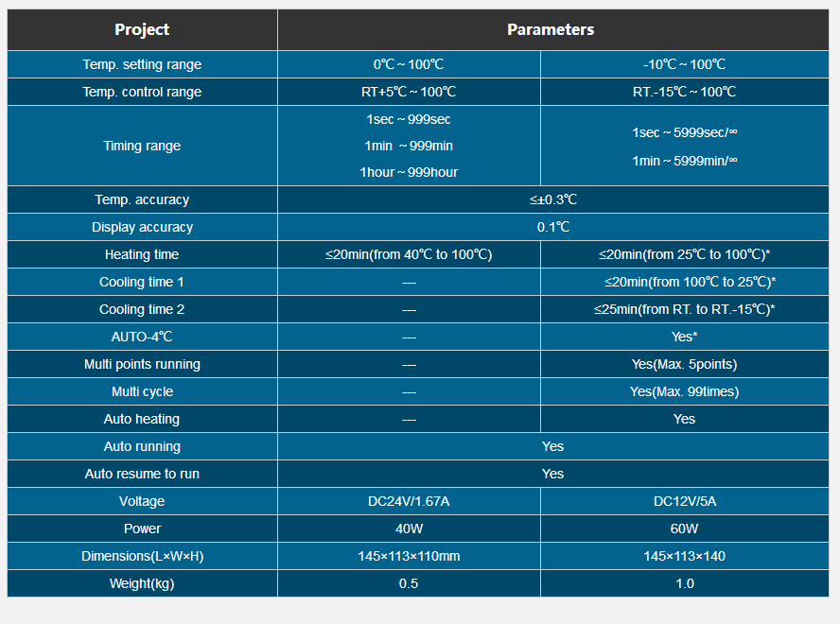The height and width of the screenshot is (624, 840).
Task: Select the Heating time from 40℃ cell
Action: tap(409, 254)
